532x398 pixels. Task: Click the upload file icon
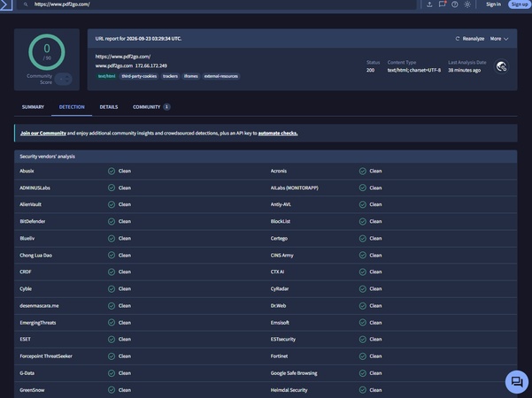429,4
